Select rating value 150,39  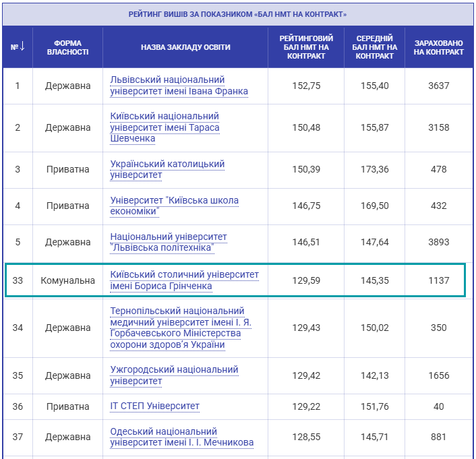tap(306, 169)
